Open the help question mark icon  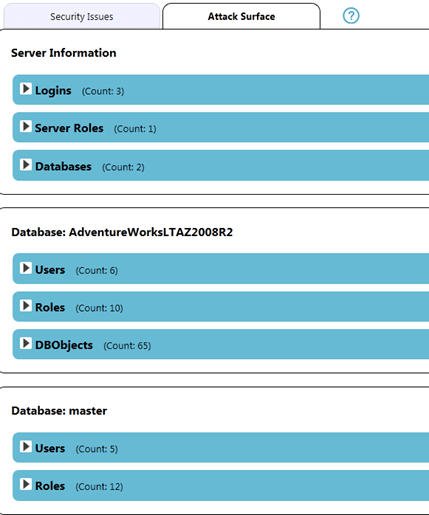pos(351,16)
